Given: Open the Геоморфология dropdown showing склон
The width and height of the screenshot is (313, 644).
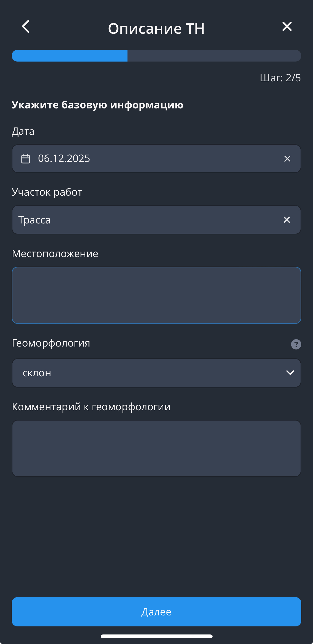Looking at the screenshot, I should 150,373.
